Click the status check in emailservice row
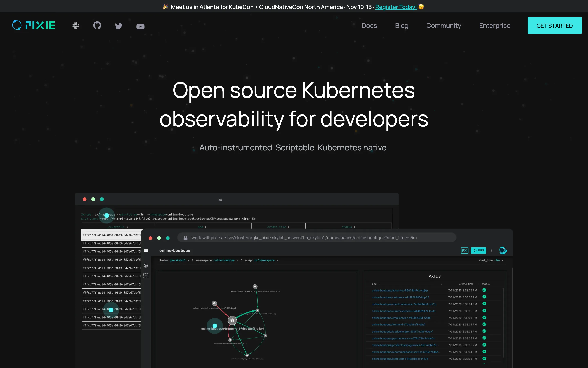 click(x=484, y=317)
